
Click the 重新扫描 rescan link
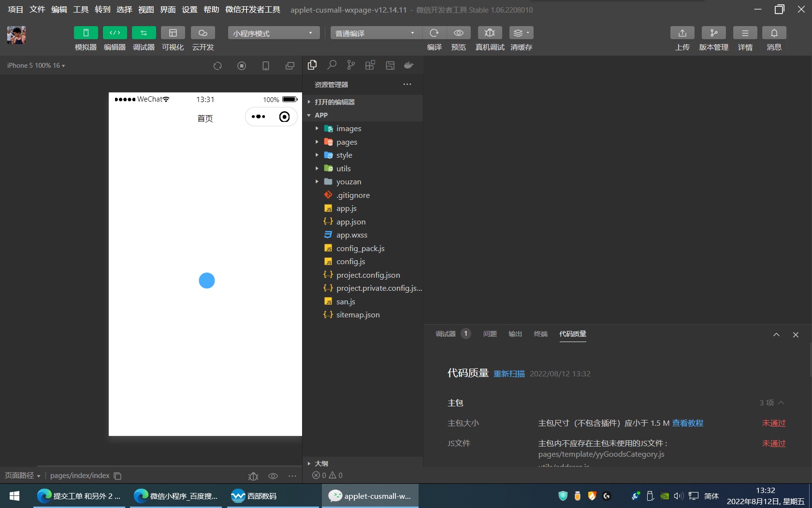[x=509, y=374]
